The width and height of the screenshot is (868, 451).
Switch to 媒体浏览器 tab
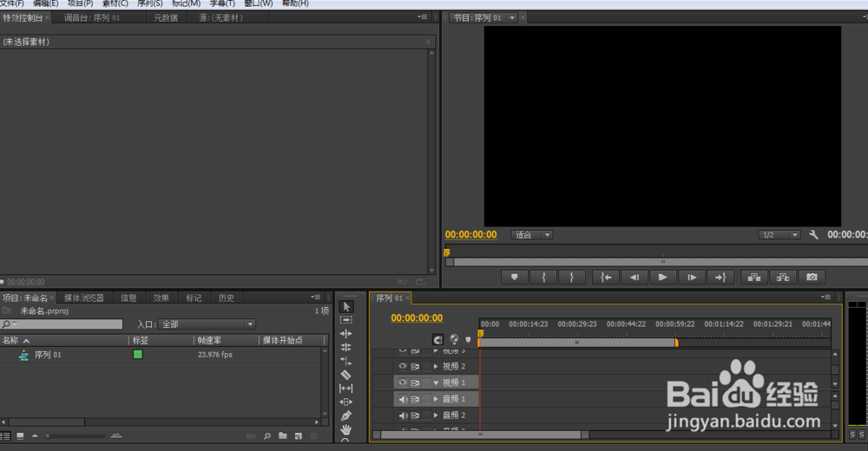coord(84,297)
